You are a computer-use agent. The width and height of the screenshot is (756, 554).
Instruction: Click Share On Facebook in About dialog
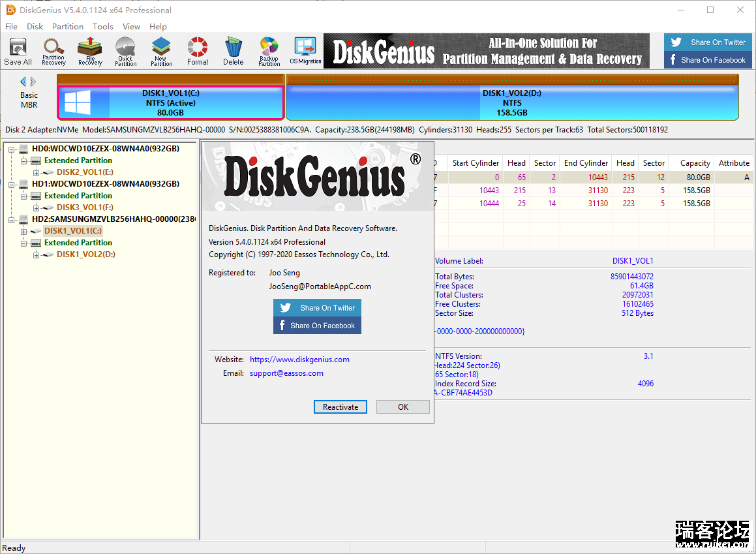(x=317, y=326)
